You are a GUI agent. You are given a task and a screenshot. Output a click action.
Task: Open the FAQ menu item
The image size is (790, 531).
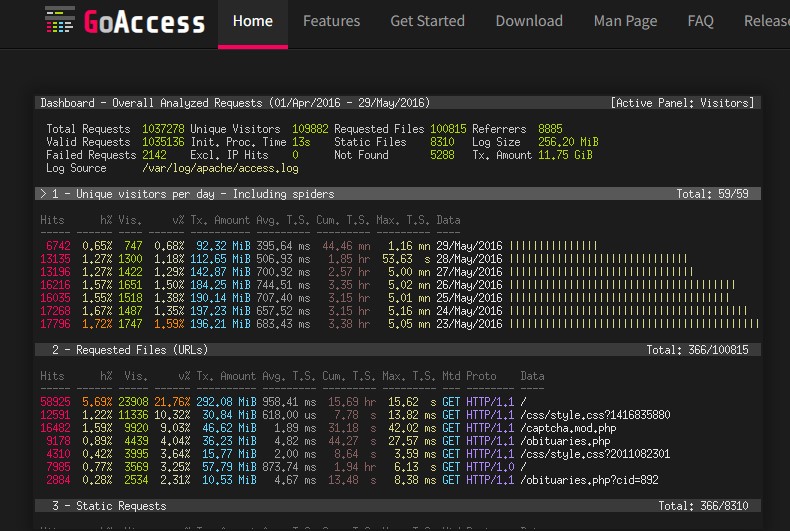click(700, 21)
